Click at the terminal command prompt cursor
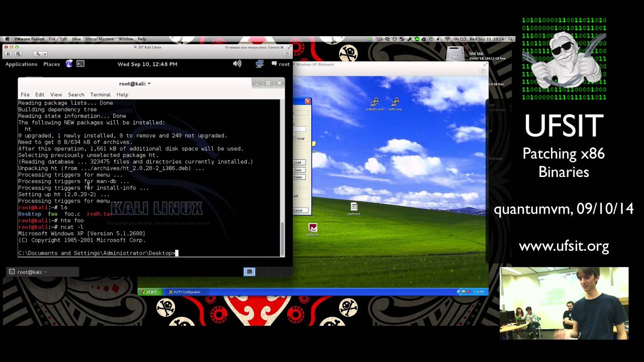 (177, 253)
